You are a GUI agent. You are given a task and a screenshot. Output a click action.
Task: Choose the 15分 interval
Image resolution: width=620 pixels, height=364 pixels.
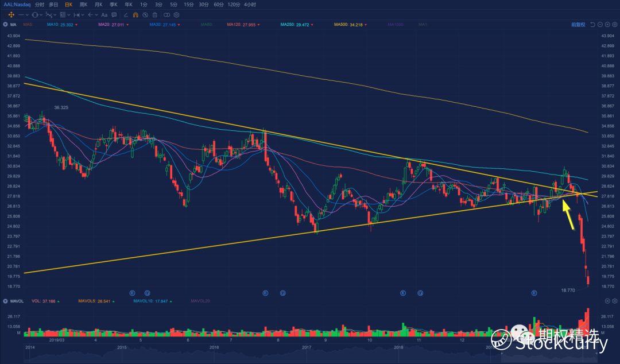pos(189,5)
